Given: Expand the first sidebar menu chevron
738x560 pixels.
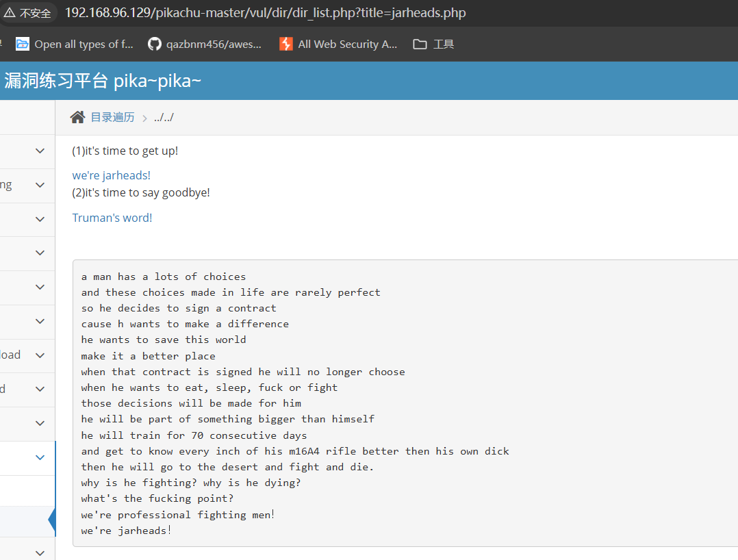Looking at the screenshot, I should [40, 151].
